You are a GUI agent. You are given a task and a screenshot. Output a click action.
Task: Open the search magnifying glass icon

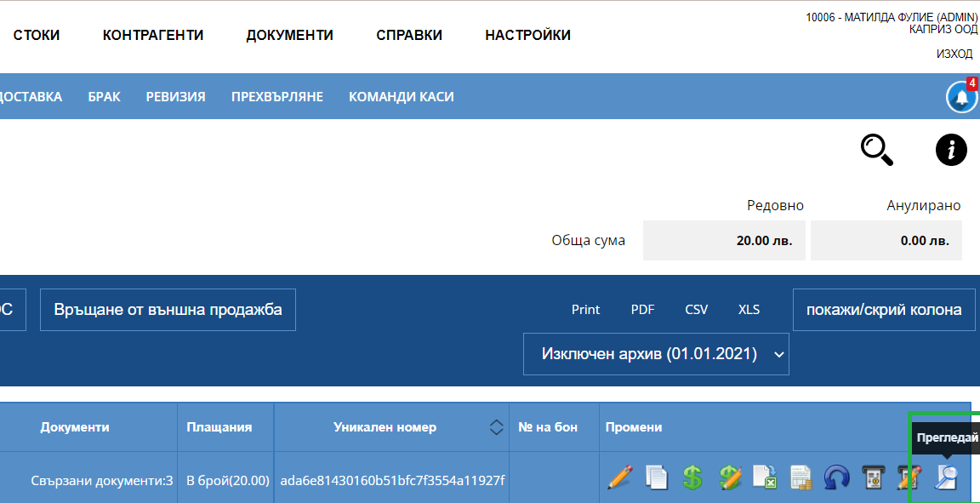click(x=877, y=151)
